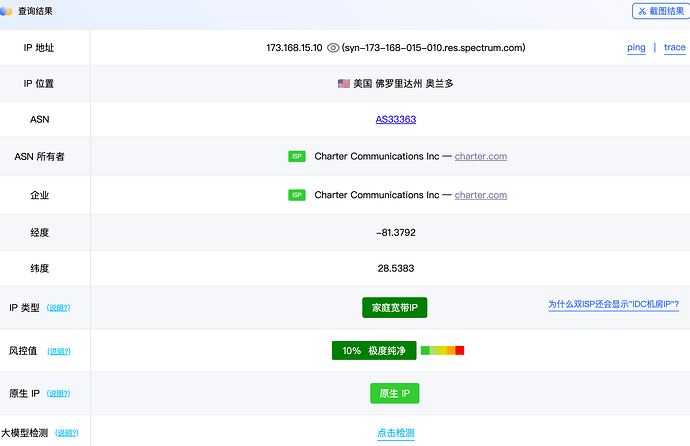Click the 查询结果 heading text
The width and height of the screenshot is (690, 446).
click(35, 11)
